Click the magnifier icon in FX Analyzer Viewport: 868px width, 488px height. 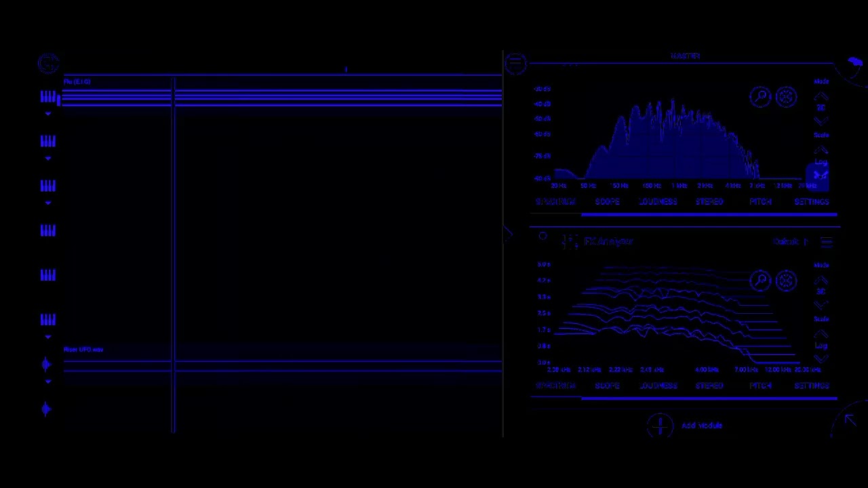[x=760, y=281]
